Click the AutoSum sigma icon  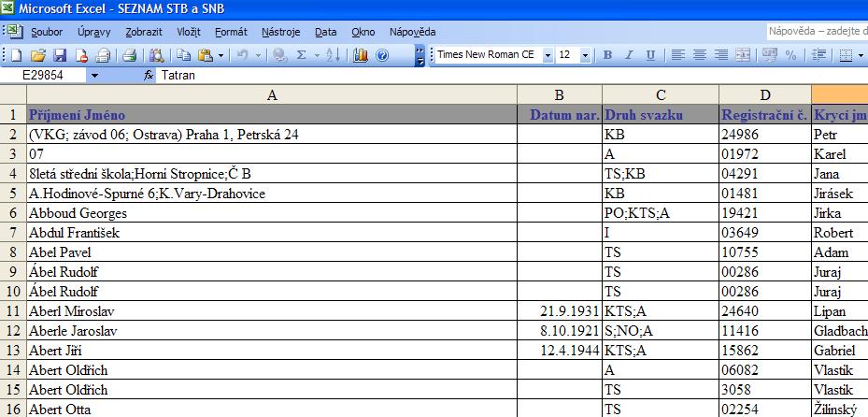[301, 55]
